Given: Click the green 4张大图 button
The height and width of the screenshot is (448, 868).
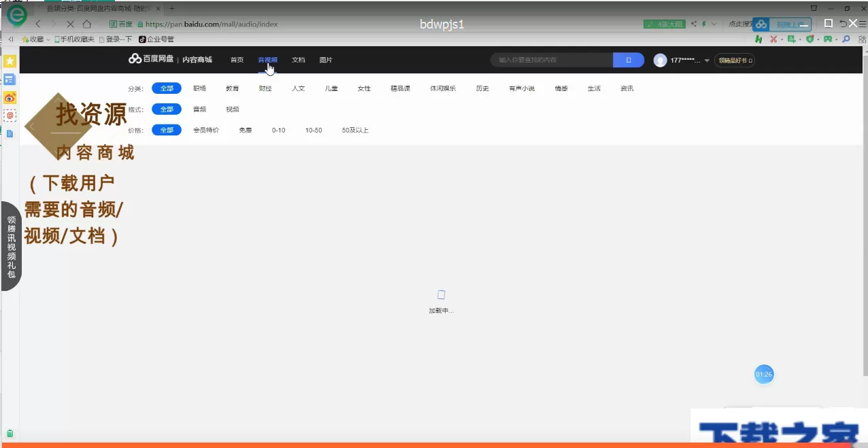Looking at the screenshot, I should 664,24.
